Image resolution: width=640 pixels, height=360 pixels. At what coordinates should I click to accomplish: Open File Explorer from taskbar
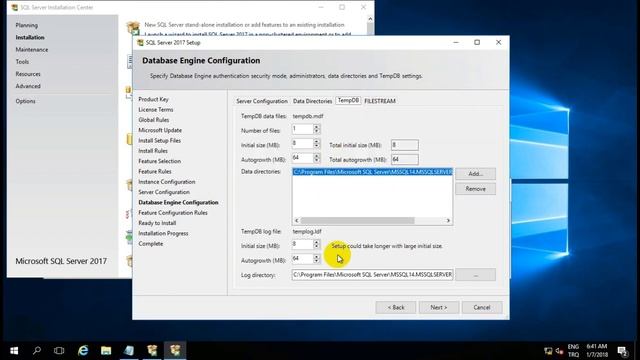pyautogui.click(x=106, y=350)
